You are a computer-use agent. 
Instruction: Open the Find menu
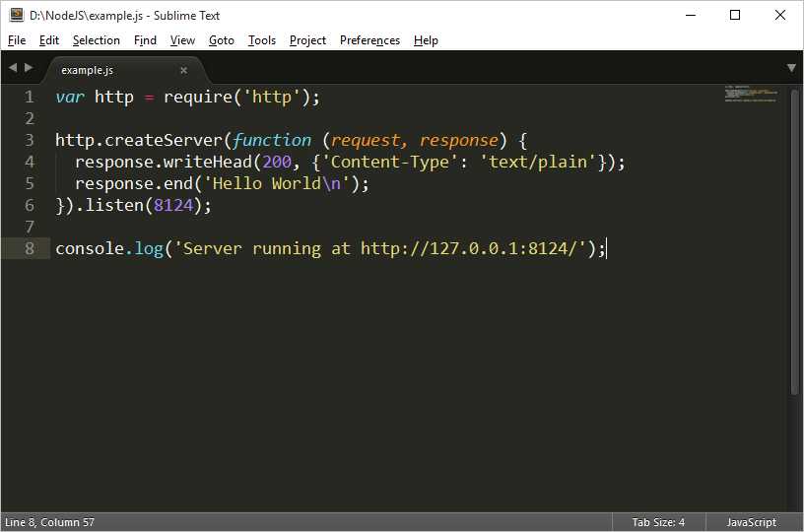145,40
